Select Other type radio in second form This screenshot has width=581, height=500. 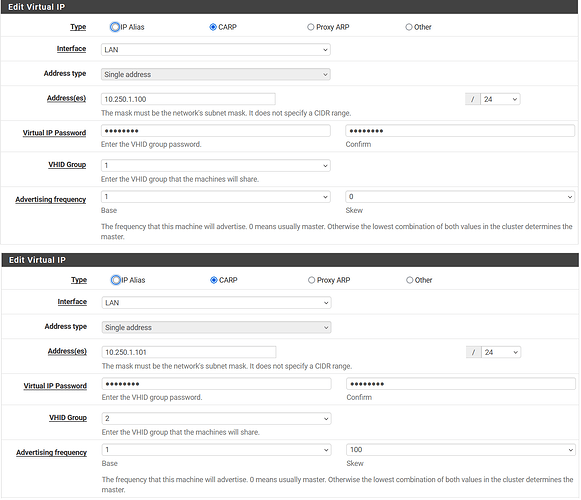409,280
